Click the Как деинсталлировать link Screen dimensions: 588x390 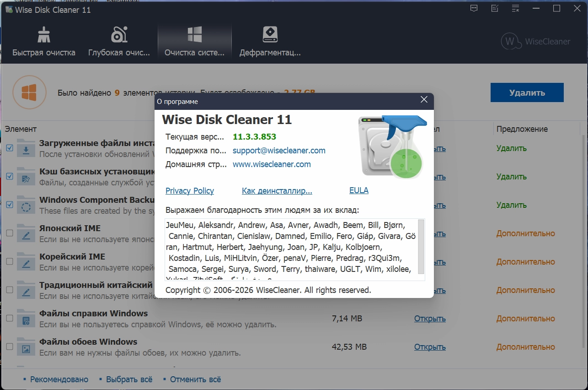click(x=277, y=191)
